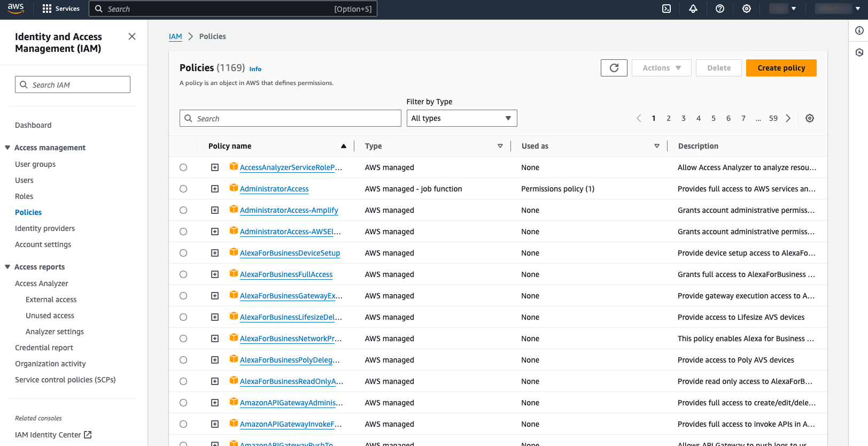Open the Used as column filter arrow

(657, 146)
